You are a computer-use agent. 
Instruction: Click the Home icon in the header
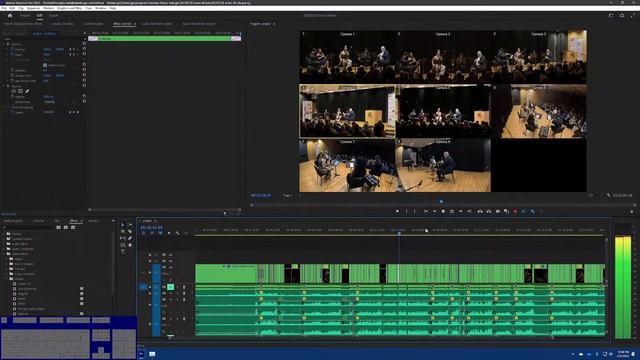click(10, 16)
